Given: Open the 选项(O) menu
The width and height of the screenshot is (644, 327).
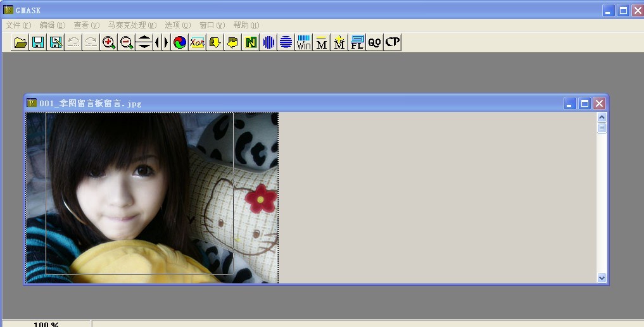Looking at the screenshot, I should pyautogui.click(x=177, y=25).
